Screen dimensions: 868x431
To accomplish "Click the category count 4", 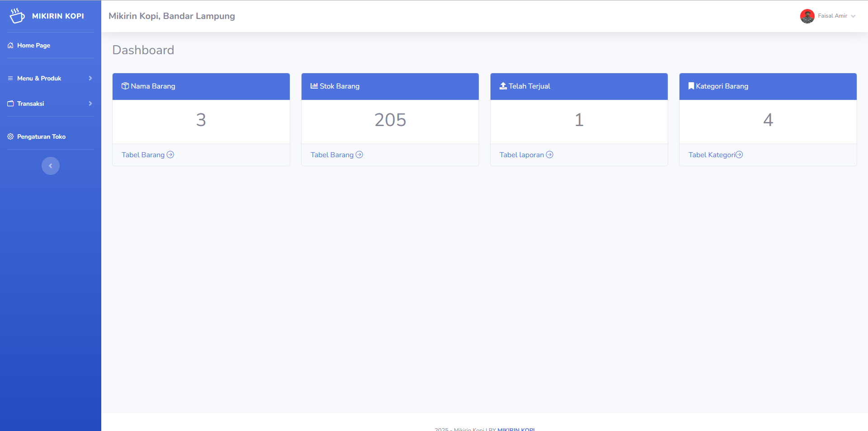I will tap(768, 120).
